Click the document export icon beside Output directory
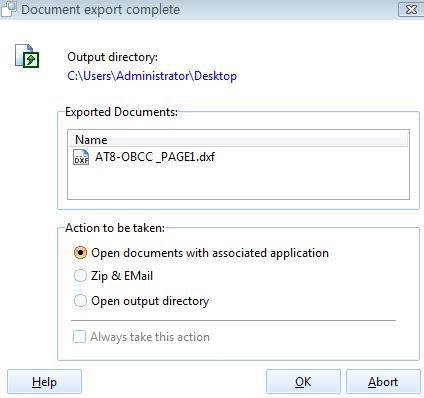 point(27,55)
